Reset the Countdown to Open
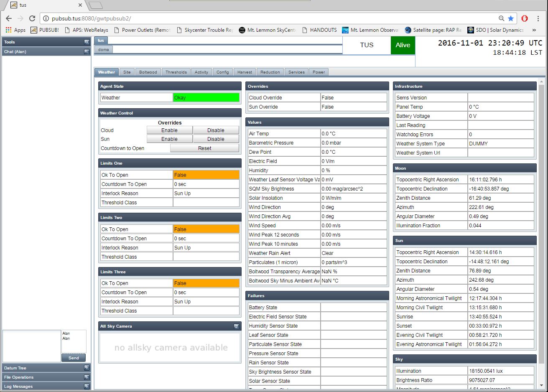548x392 pixels. (x=204, y=148)
